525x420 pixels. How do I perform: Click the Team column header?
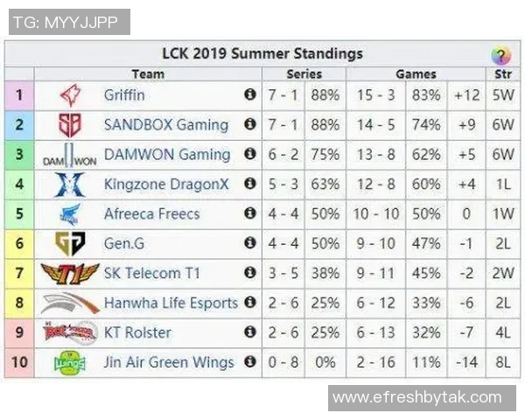pos(148,74)
